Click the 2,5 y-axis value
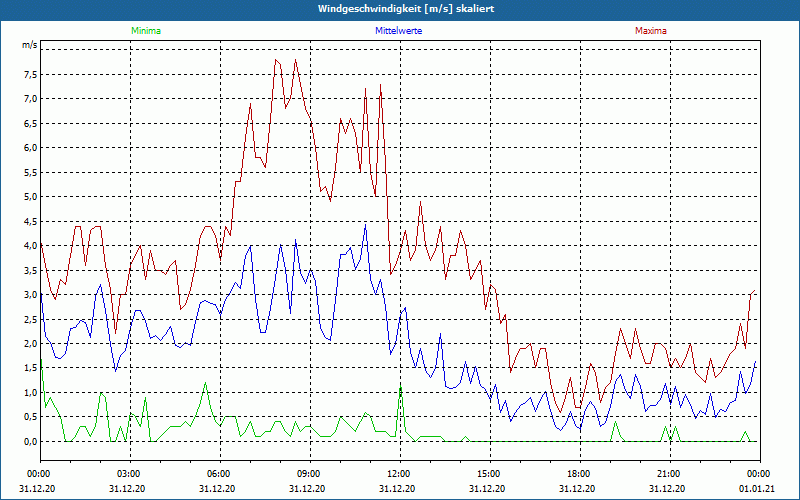The image size is (800, 500). 31,319
